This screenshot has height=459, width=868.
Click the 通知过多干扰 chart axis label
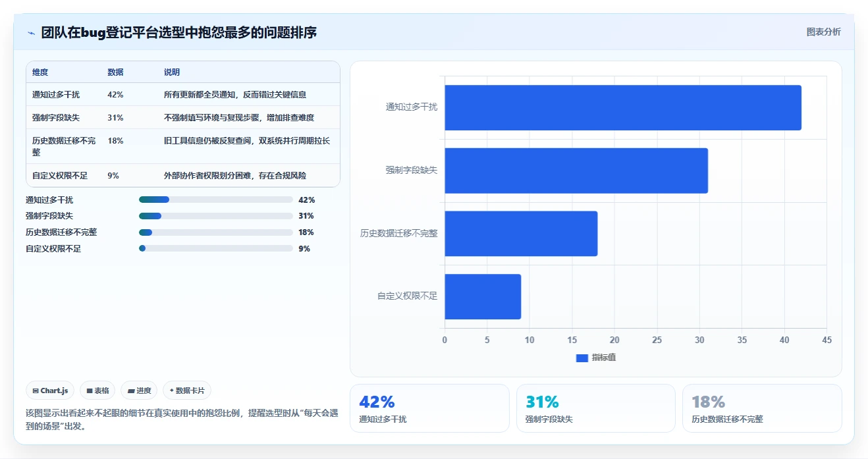tap(412, 107)
